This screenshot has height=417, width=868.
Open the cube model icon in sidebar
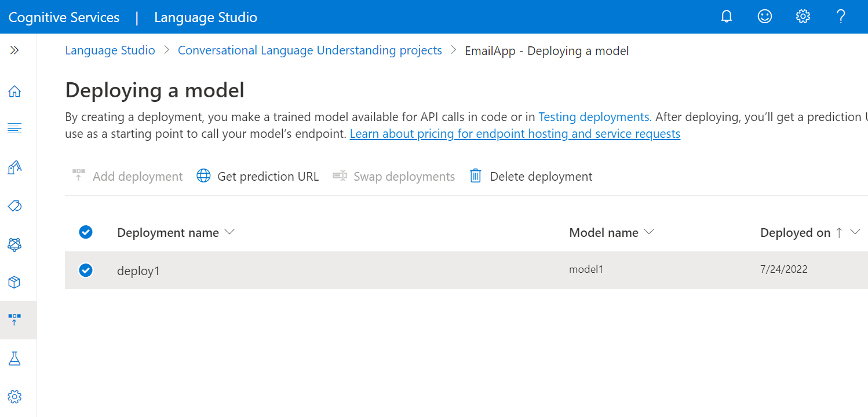[x=14, y=282]
